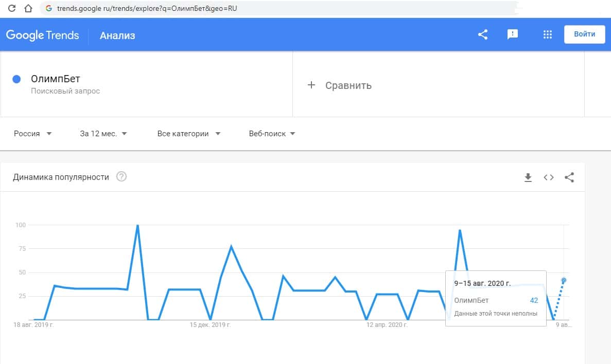The image size is (611, 364).
Task: Open the Google apps grid
Action: click(548, 34)
